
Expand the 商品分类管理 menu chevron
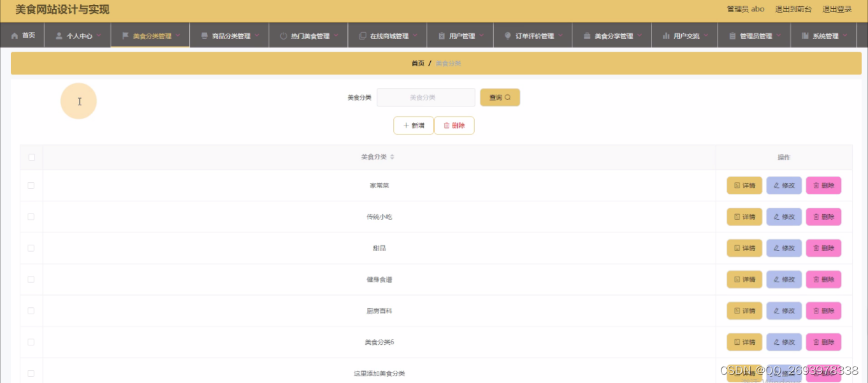(257, 36)
